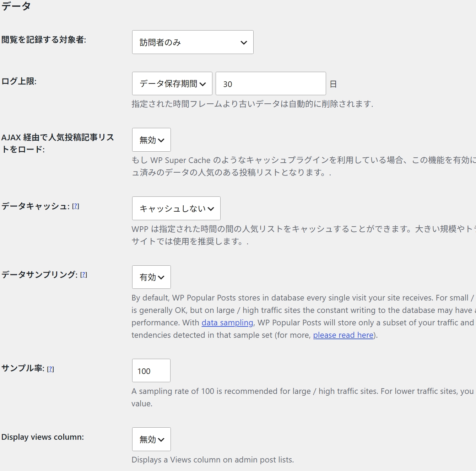
Task: Click the sample rate field showing 100
Action: (x=151, y=370)
